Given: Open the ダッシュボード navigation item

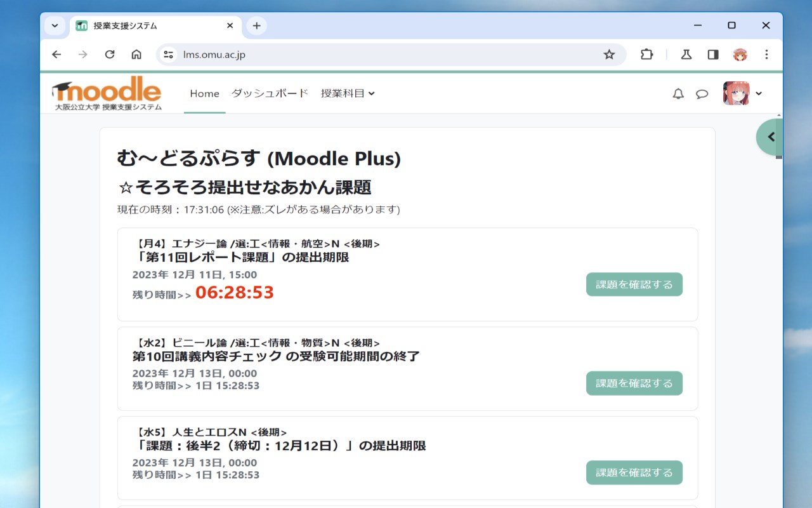Looking at the screenshot, I should pos(270,93).
